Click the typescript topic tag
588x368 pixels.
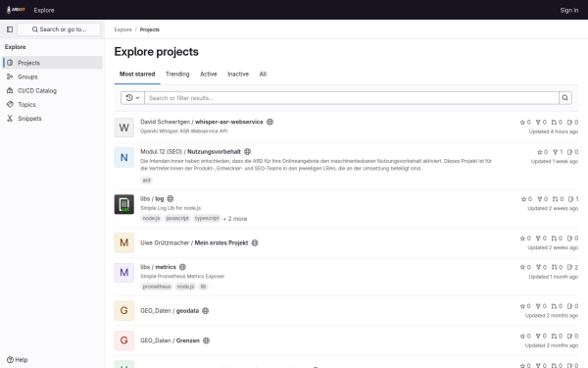pyautogui.click(x=207, y=218)
